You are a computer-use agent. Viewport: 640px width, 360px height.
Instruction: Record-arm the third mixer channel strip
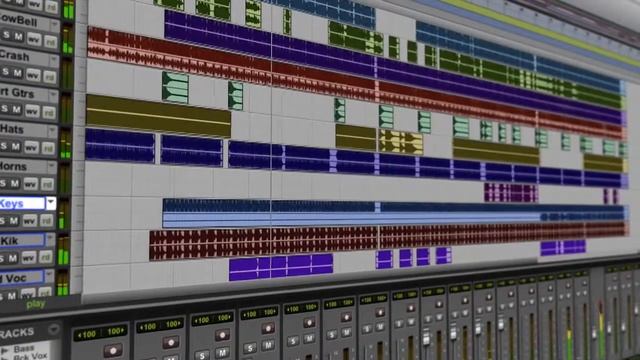[222, 335]
